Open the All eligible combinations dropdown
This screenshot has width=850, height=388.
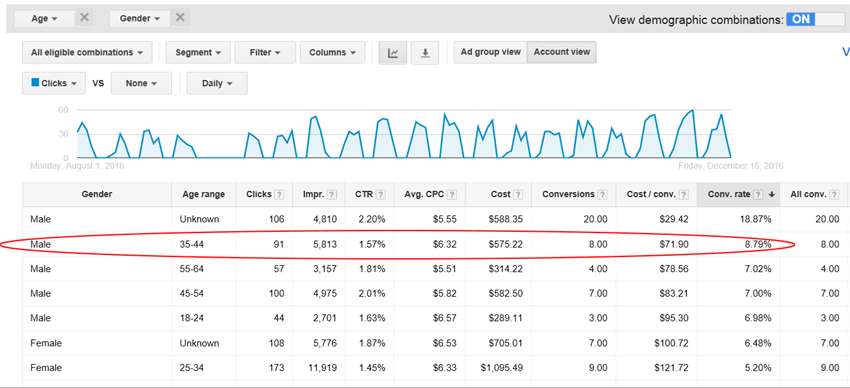tap(87, 53)
